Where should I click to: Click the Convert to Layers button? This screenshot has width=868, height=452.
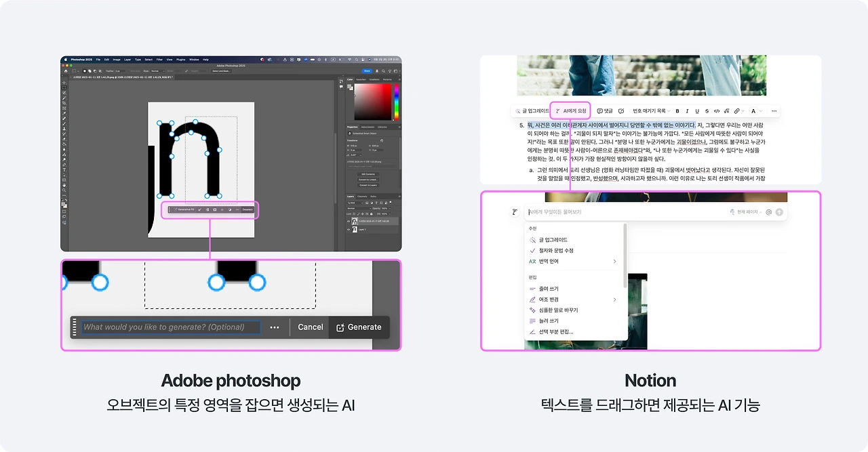coord(368,185)
